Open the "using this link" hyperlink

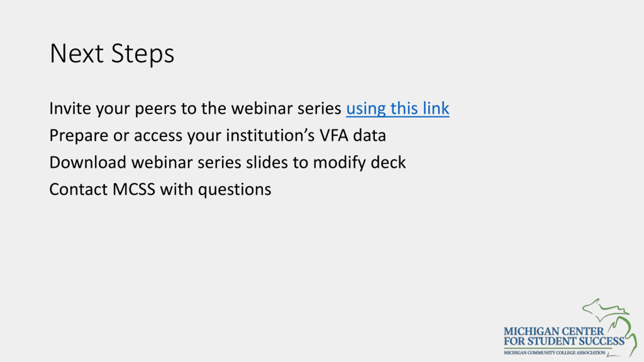click(397, 109)
